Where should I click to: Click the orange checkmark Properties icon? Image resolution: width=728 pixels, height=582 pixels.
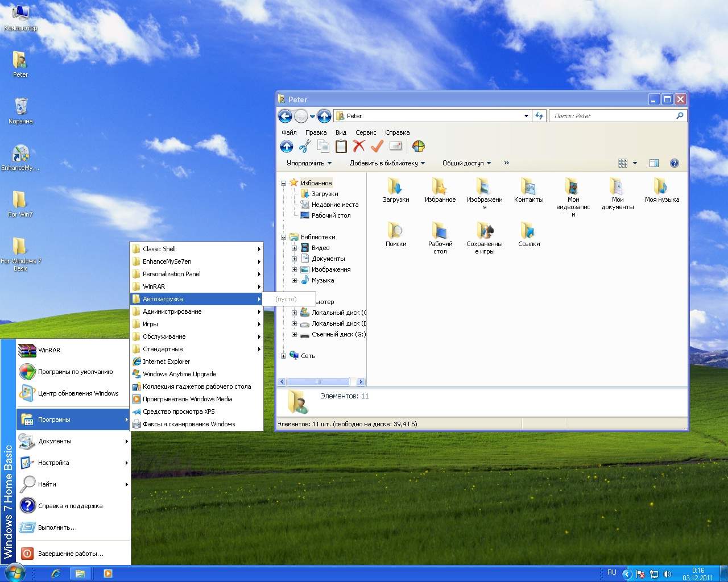click(377, 147)
